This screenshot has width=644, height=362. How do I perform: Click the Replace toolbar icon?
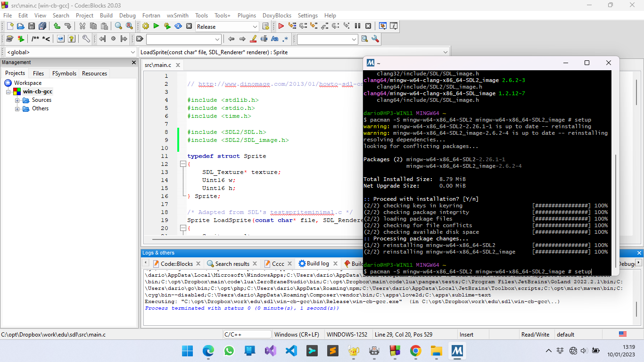point(129,26)
